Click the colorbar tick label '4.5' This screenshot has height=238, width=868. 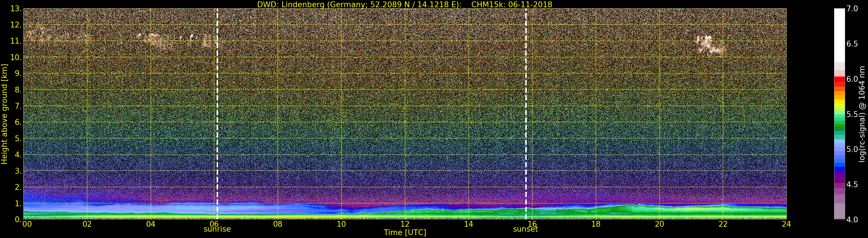tap(852, 184)
